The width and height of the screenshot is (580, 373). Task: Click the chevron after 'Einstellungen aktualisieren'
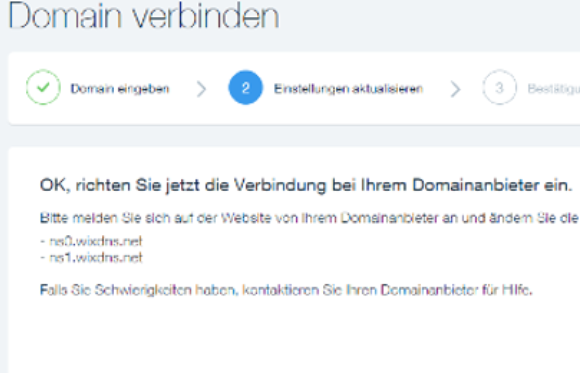point(455,89)
